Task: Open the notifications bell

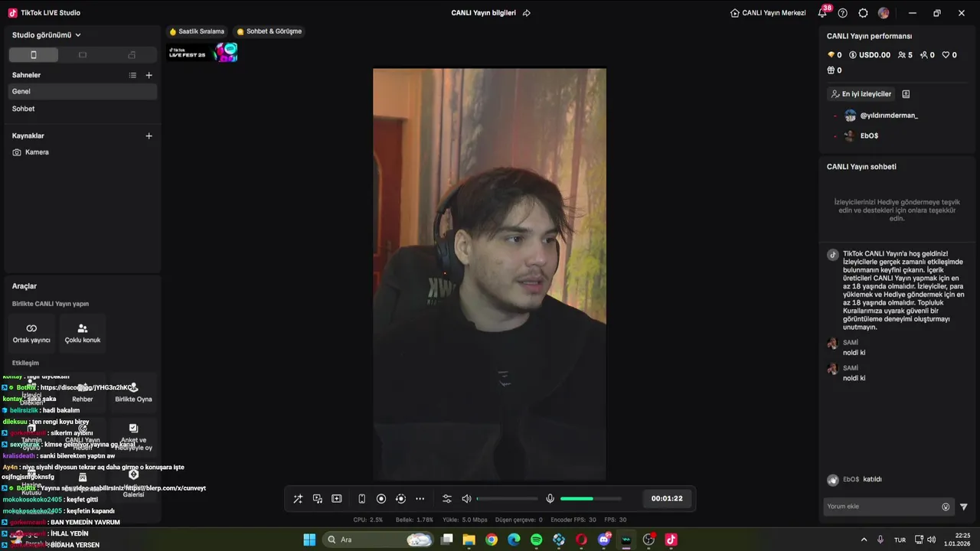Action: coord(822,13)
